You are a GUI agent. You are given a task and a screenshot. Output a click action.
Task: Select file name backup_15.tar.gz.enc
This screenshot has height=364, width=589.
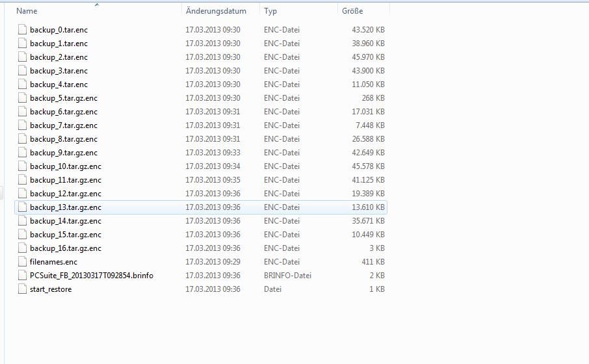coord(66,235)
